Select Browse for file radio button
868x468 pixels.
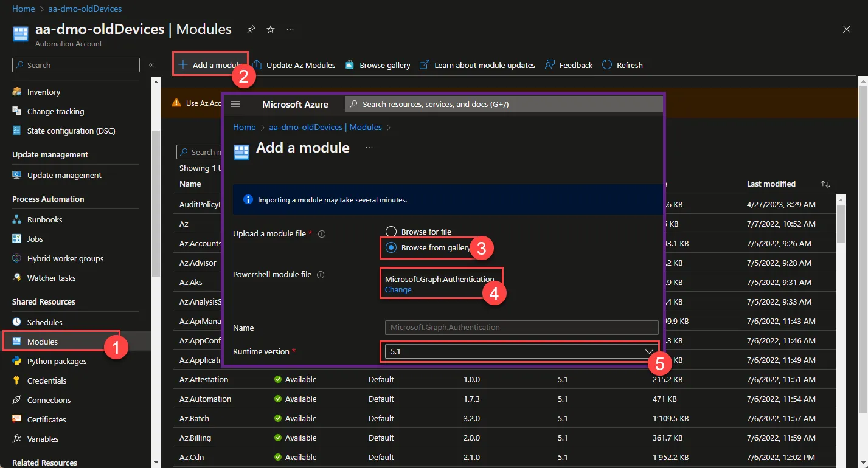click(x=392, y=232)
